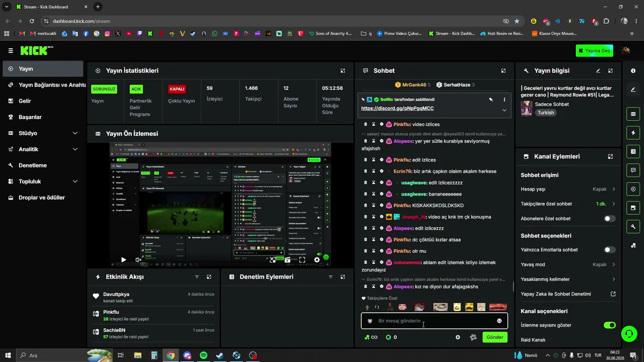Delete Joseph_Al's chat message
644x362 pixels.
(366, 217)
